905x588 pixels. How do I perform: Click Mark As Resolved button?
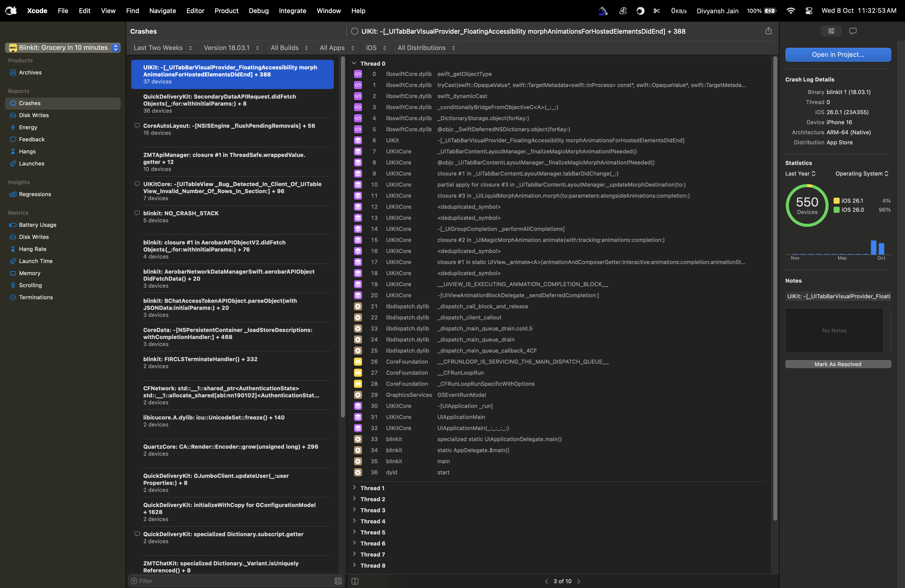point(838,364)
